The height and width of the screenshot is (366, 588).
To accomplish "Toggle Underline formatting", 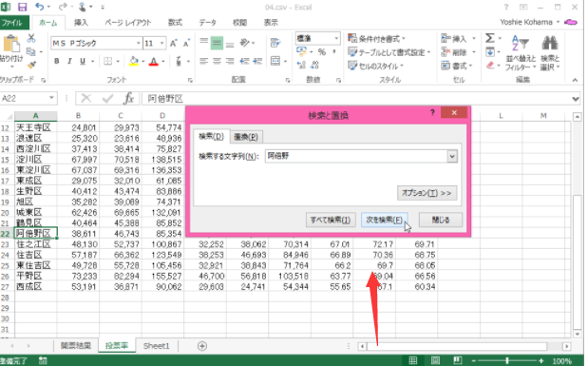I will 83,61.
